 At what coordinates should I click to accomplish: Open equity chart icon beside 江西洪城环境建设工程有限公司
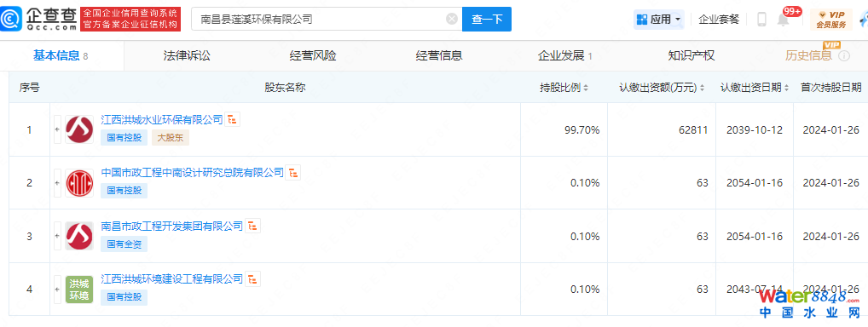point(253,278)
